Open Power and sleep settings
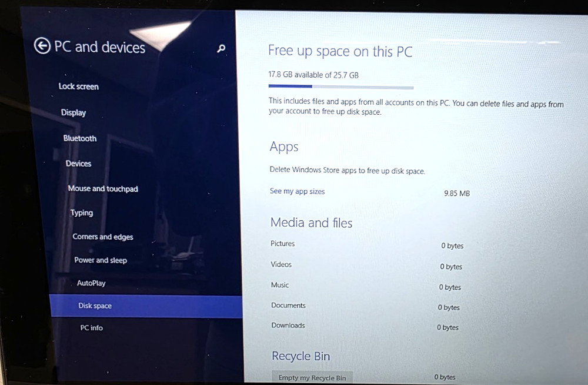 100,260
